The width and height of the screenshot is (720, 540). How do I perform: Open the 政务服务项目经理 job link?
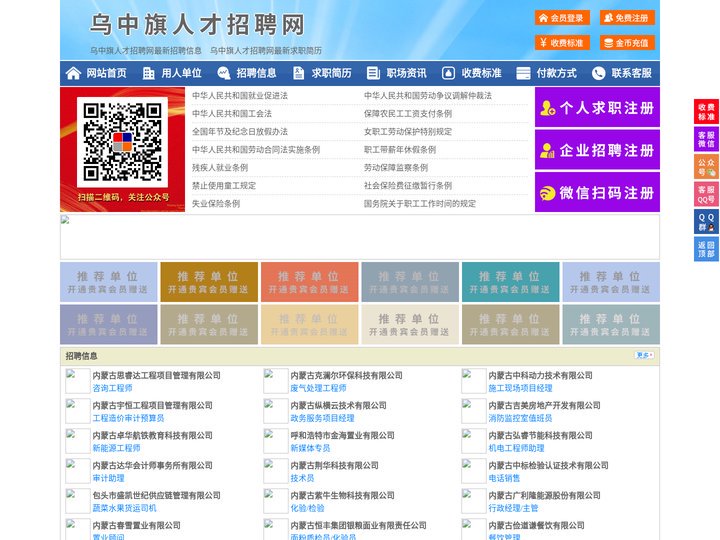[x=322, y=418]
